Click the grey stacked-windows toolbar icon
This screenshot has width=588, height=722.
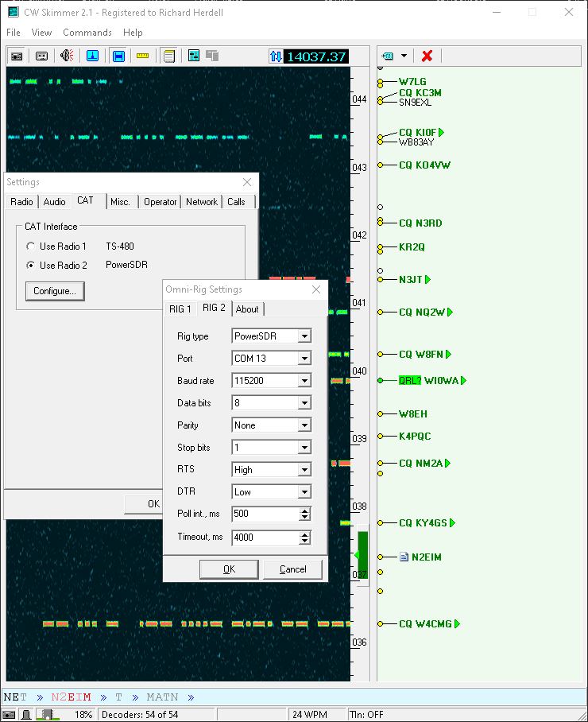(212, 56)
